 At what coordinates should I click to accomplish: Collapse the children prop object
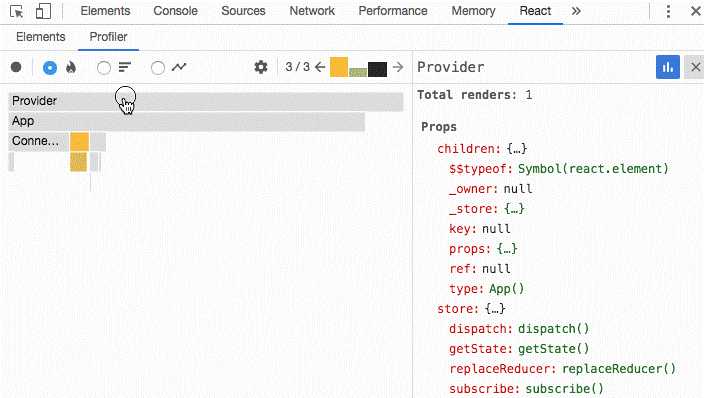tap(469, 149)
